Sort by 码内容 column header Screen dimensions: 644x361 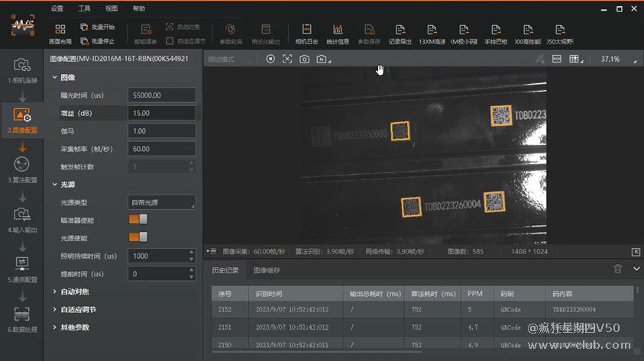590,294
